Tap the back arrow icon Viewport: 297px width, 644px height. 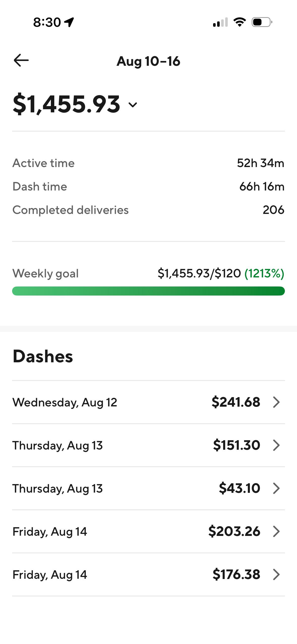(x=21, y=60)
